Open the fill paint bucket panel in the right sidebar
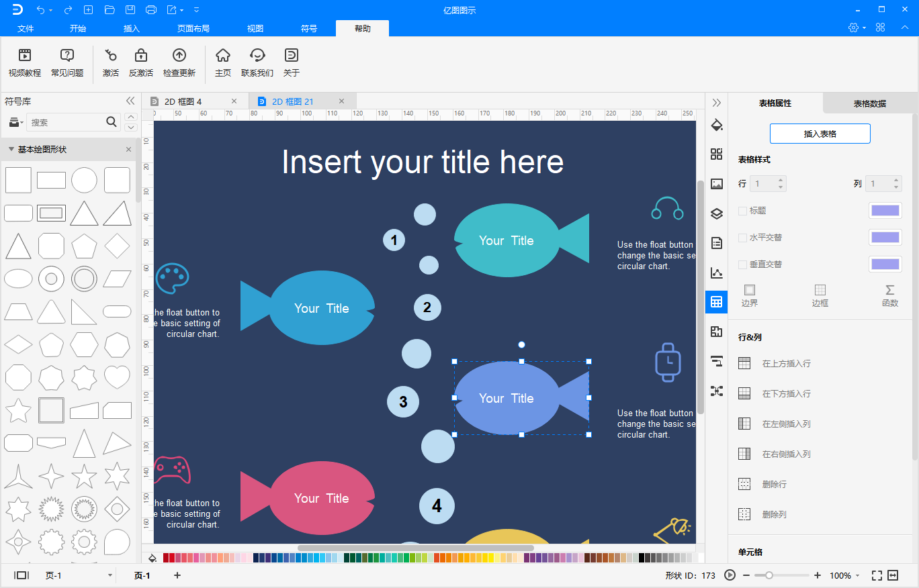This screenshot has height=588, width=919. (x=717, y=126)
